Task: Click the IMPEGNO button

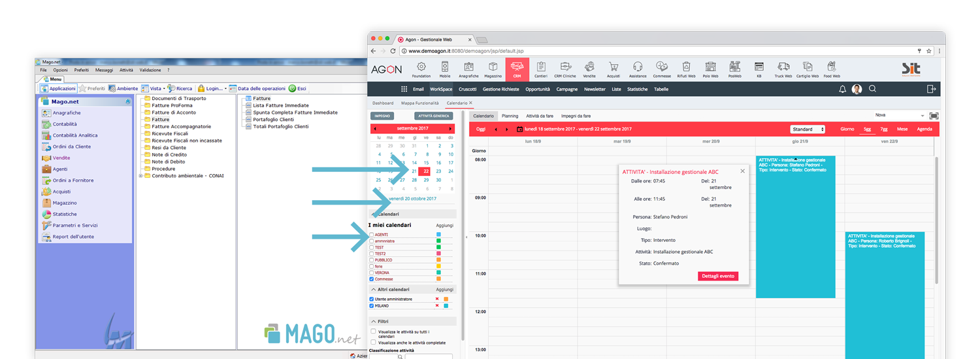Action: pyautogui.click(x=383, y=116)
